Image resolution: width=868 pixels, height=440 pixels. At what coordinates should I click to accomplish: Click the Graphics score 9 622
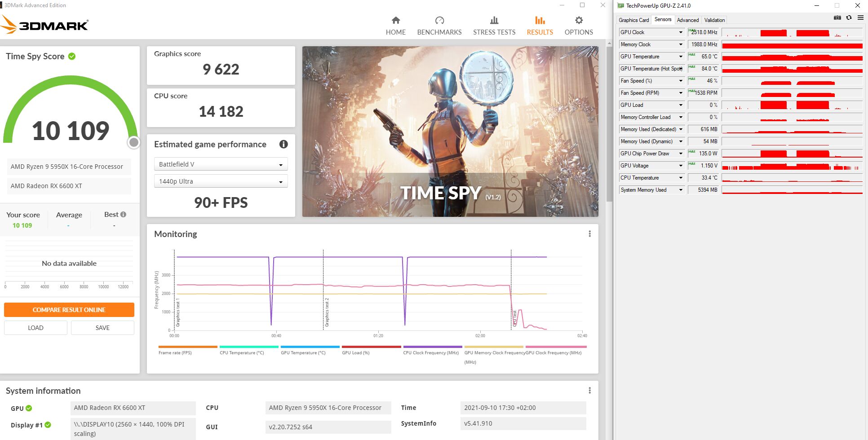click(221, 69)
